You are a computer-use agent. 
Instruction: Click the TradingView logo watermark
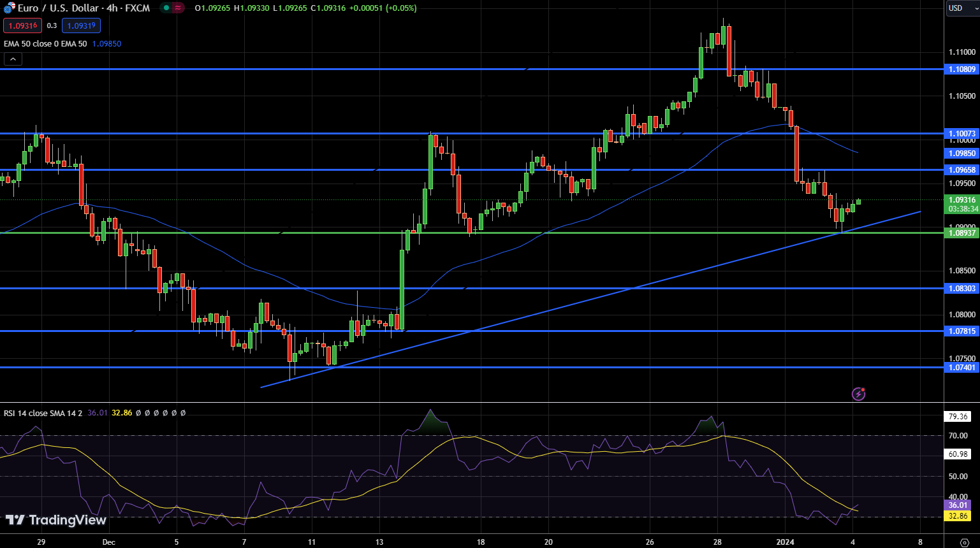coord(56,520)
